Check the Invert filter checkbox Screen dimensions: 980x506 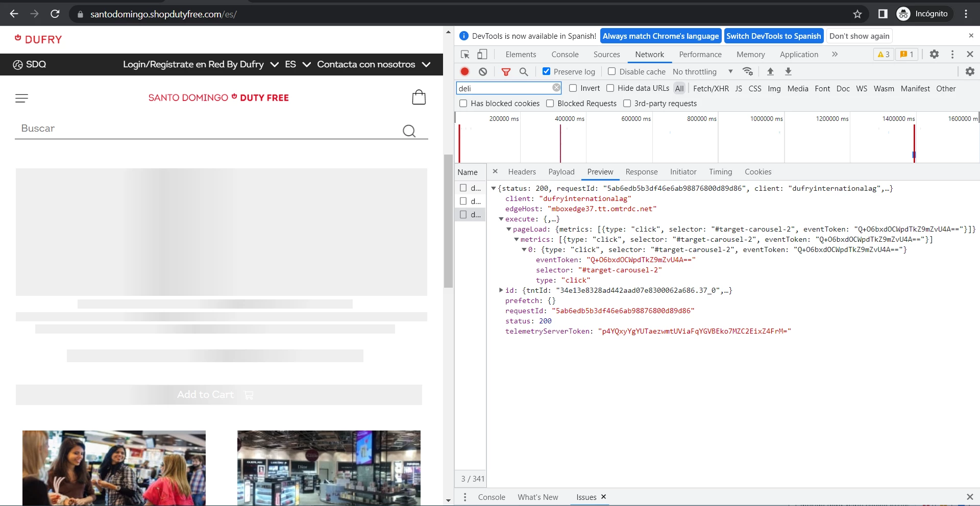(x=573, y=88)
